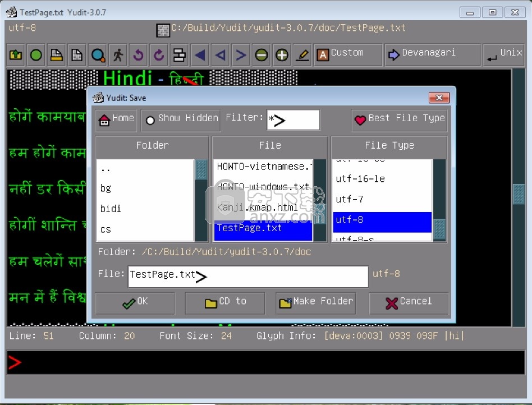Image resolution: width=532 pixels, height=405 pixels.
Task: Maximize the Yudit main window
Action: click(x=492, y=12)
